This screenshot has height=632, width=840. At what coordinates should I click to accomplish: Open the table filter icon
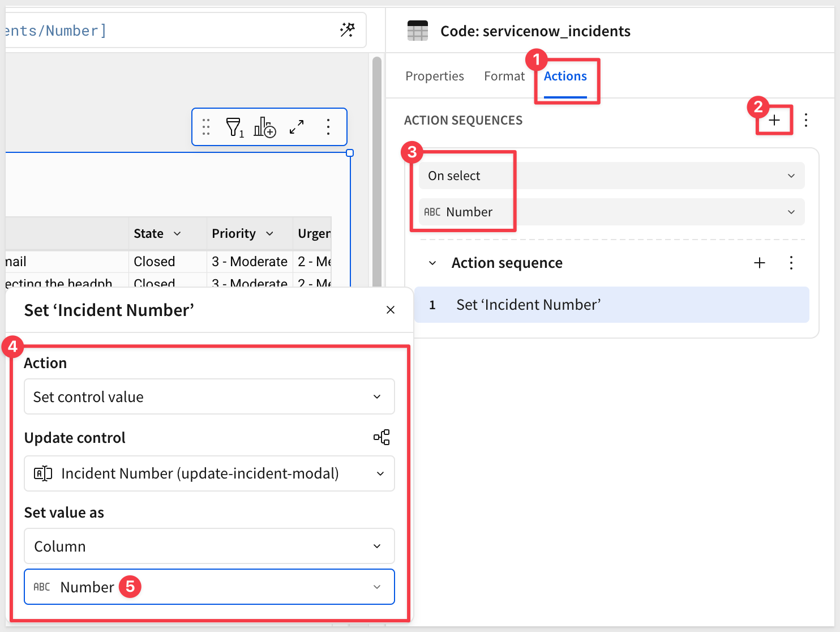[x=234, y=127]
